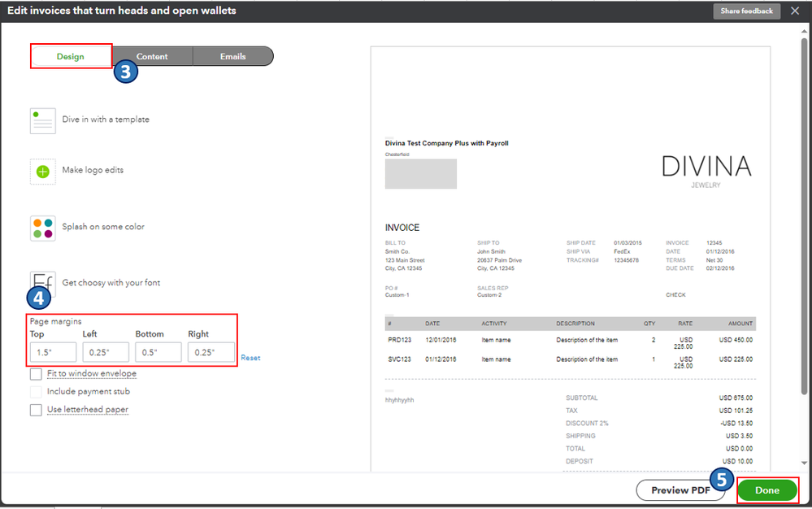Click the green plus logo icon
Screen dimensions: 812x509
point(42,172)
